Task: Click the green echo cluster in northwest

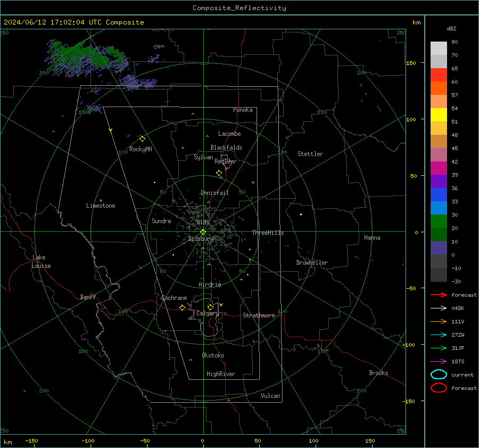Action: [87, 58]
